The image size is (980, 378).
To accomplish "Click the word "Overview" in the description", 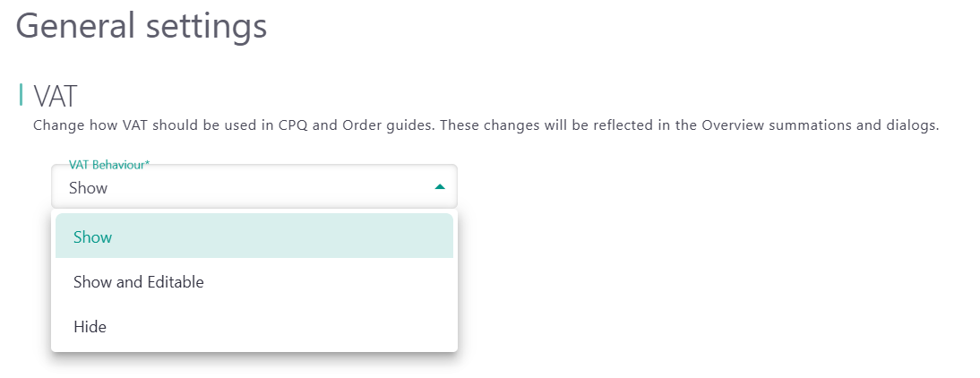I will 705,125.
